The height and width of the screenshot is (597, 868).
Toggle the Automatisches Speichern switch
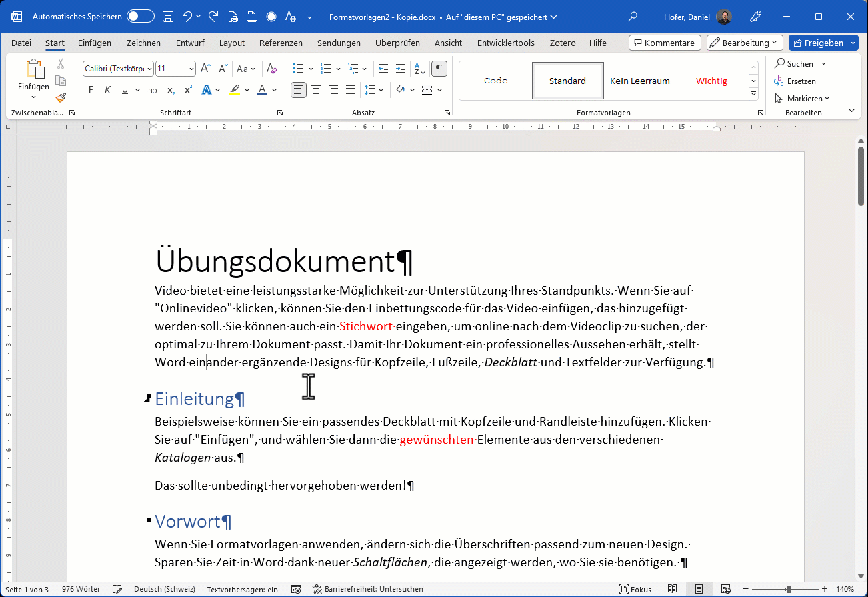pos(141,17)
